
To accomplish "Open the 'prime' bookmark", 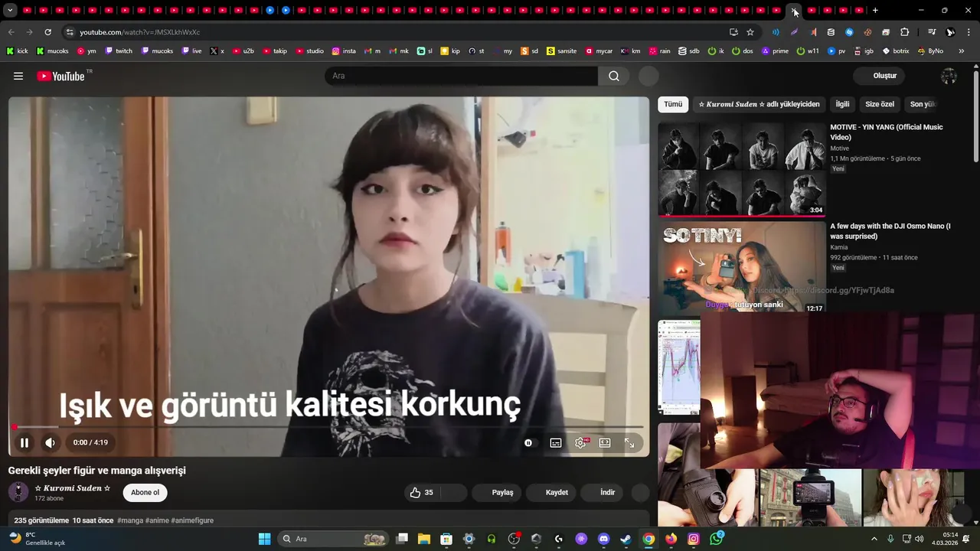I will tap(774, 51).
